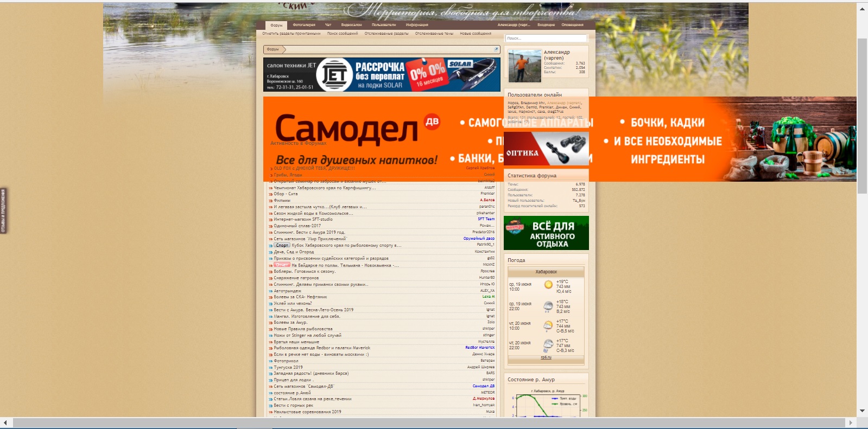This screenshot has height=429, width=868.
Task: Open 'Александр (vapr...' account menu
Action: point(514,25)
